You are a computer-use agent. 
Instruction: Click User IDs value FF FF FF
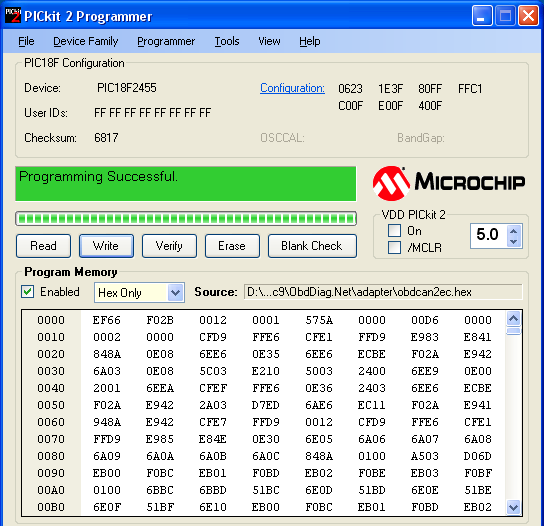click(152, 113)
